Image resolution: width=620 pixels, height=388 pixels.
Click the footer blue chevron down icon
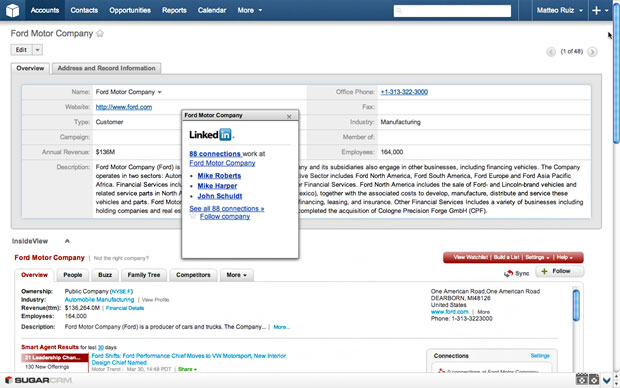607,380
